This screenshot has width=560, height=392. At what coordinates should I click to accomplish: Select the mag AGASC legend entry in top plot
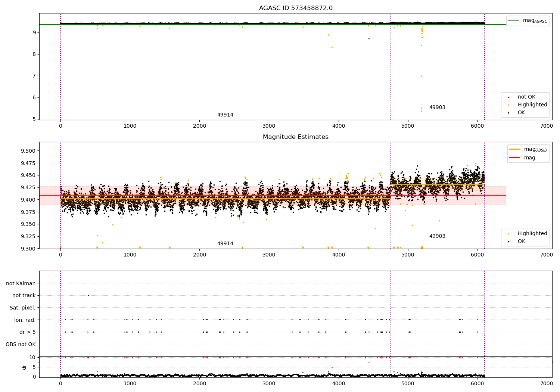[x=527, y=21]
